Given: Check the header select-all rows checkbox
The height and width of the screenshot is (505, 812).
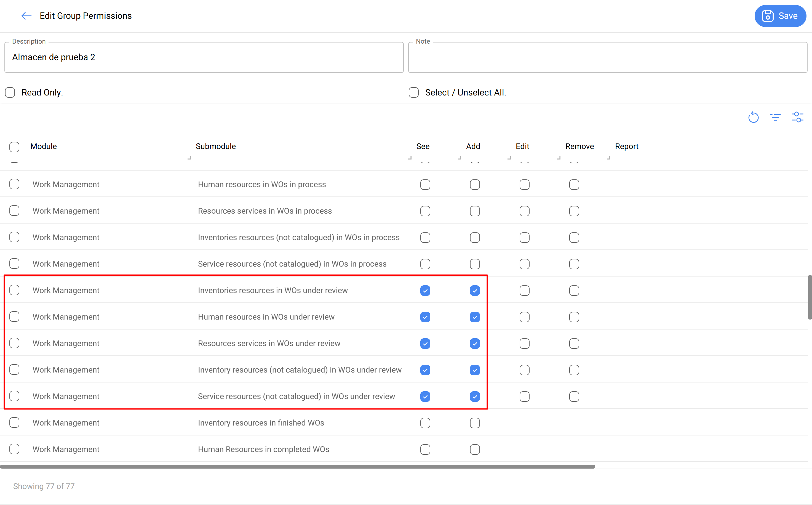Looking at the screenshot, I should pyautogui.click(x=14, y=147).
